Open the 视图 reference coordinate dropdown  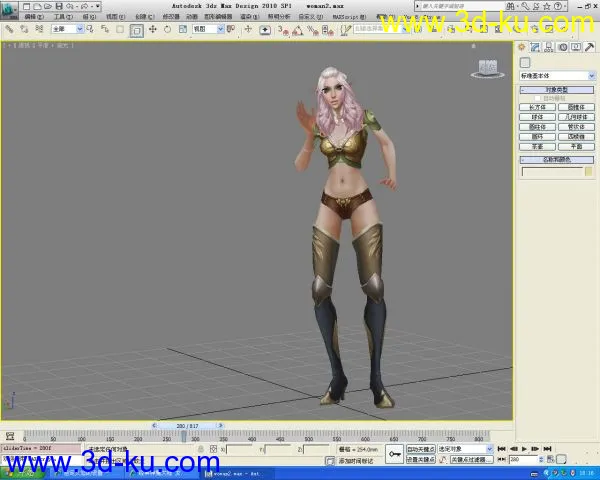point(208,29)
